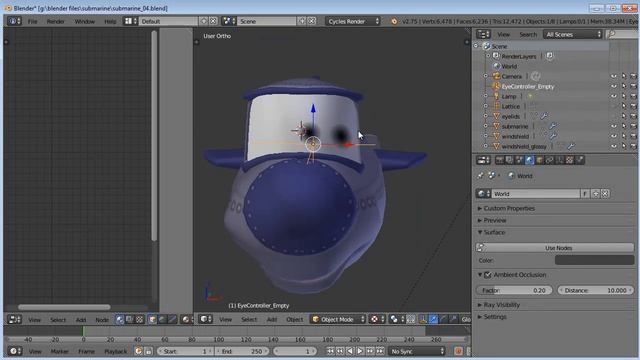Open the scene browse icon beside Scene
Screen dimensions: 640x360
click(228, 21)
